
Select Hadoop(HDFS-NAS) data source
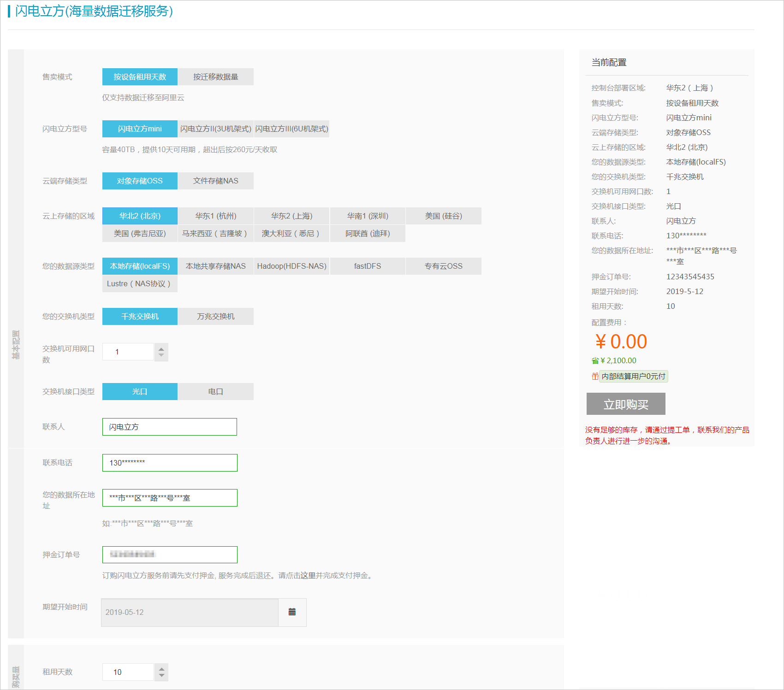pyautogui.click(x=292, y=266)
